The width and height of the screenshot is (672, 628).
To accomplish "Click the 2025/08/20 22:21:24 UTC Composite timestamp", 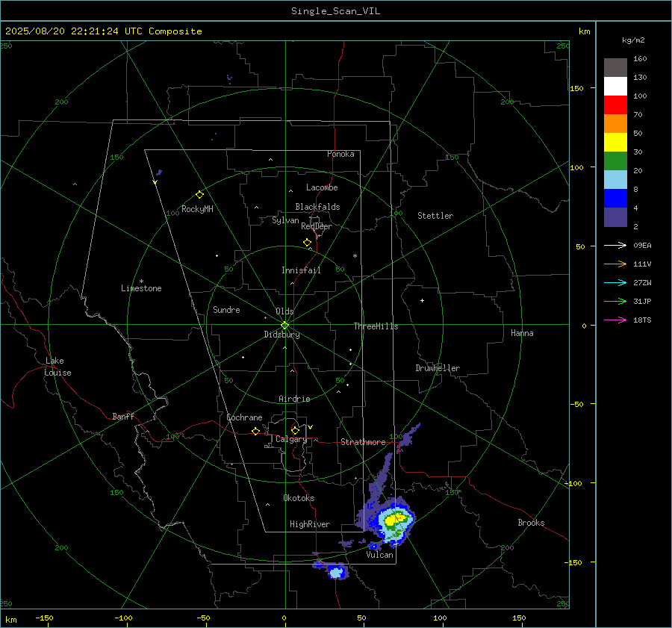I will point(103,31).
